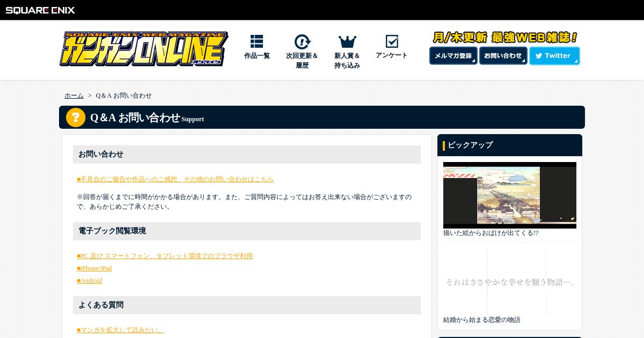The width and height of the screenshot is (644, 338).
Task: Open the 新人賞＆持ち込み crown icon
Action: pos(347,42)
